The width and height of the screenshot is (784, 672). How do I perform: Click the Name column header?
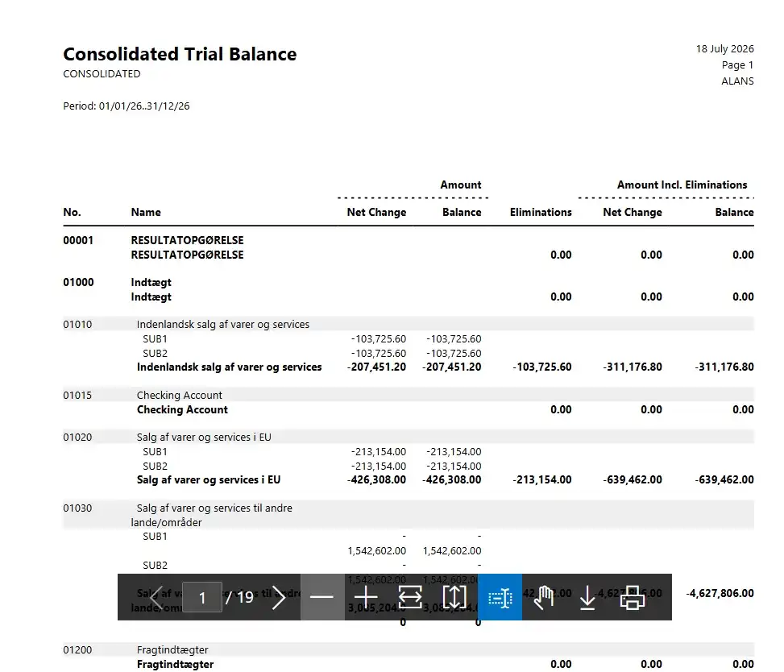146,212
